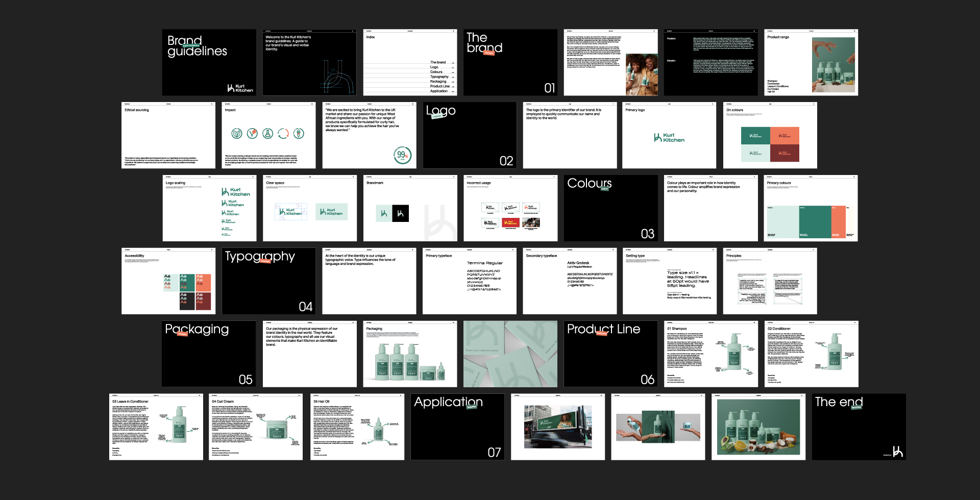Open "The brand 01" section slide
980x500 pixels.
pyautogui.click(x=510, y=62)
